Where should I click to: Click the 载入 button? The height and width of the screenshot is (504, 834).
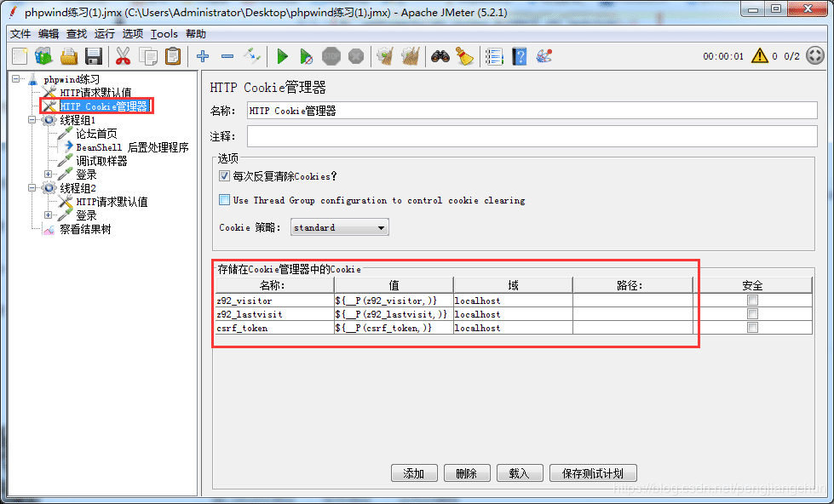coord(520,473)
